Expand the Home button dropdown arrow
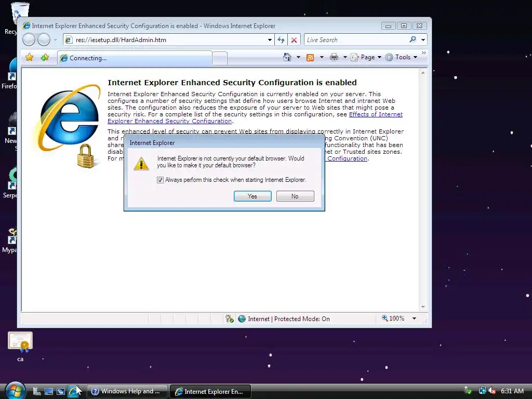This screenshot has height=399, width=532. 298,57
